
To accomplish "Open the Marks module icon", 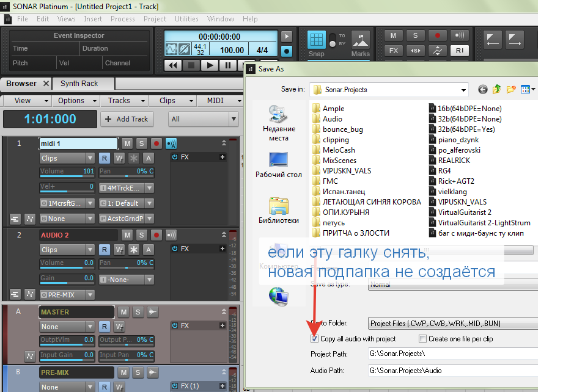I will [361, 40].
